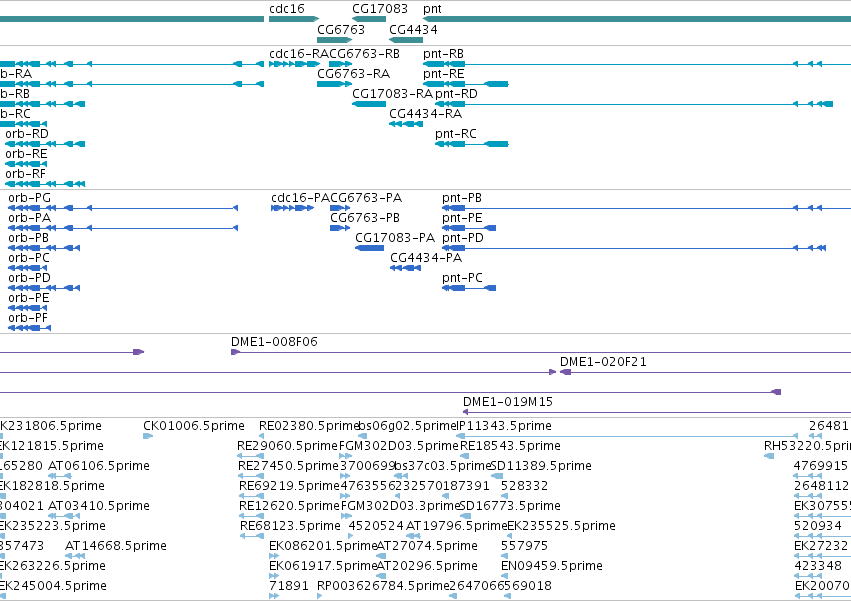Open the orb-PG protein label
The image size is (851, 601).
click(29, 198)
